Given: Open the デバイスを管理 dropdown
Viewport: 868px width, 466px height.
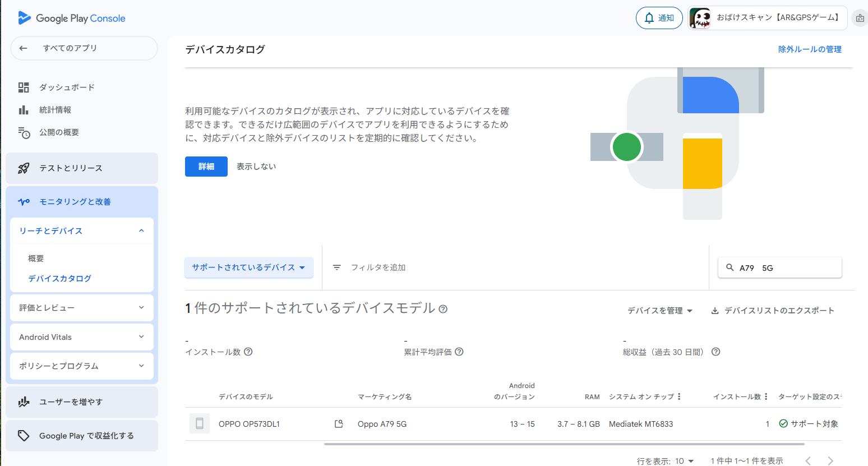Looking at the screenshot, I should pyautogui.click(x=660, y=311).
